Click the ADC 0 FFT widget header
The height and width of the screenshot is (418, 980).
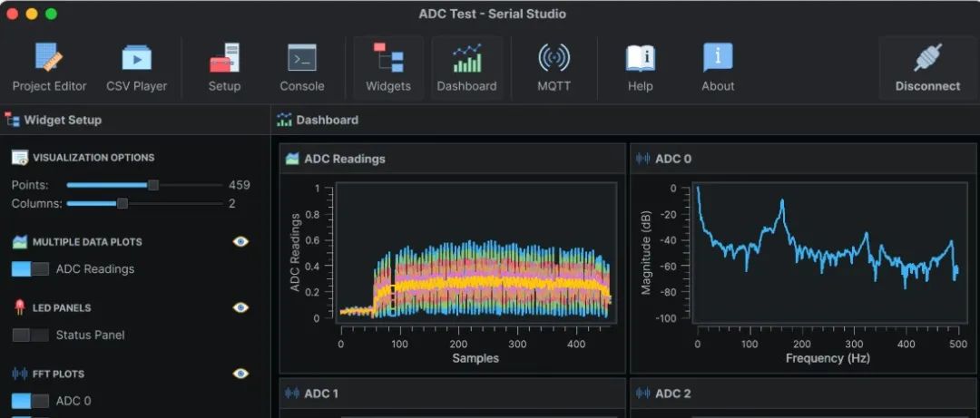[x=802, y=159]
